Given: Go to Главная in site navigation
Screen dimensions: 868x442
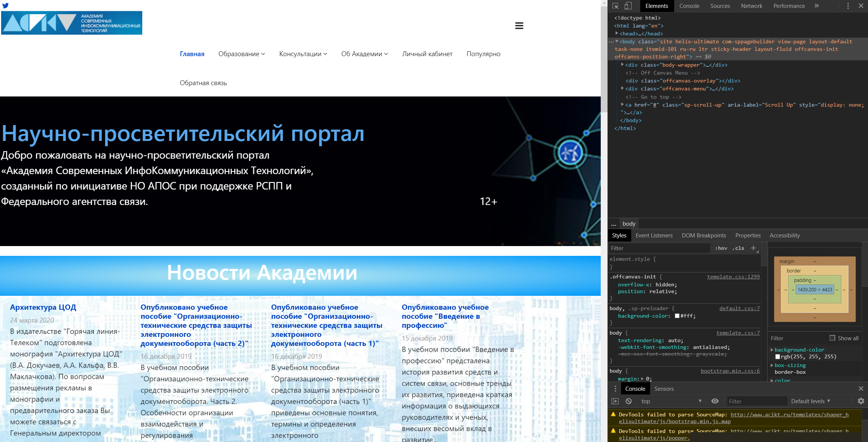Looking at the screenshot, I should coord(192,54).
